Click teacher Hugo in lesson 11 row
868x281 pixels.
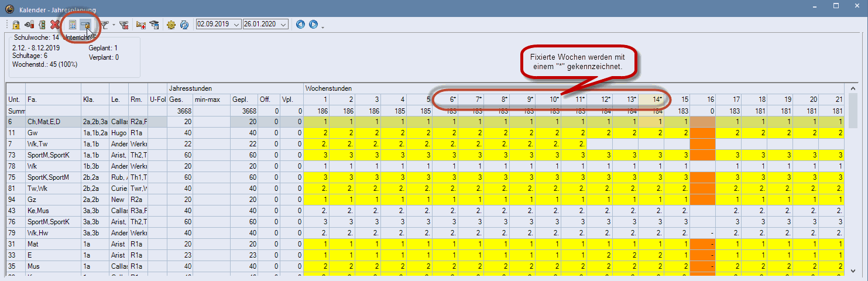click(x=118, y=132)
